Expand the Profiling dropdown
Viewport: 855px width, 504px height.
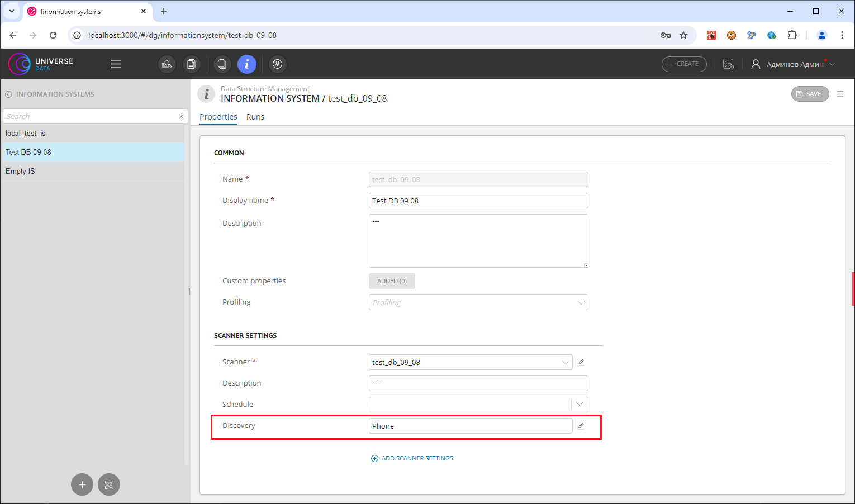point(581,303)
